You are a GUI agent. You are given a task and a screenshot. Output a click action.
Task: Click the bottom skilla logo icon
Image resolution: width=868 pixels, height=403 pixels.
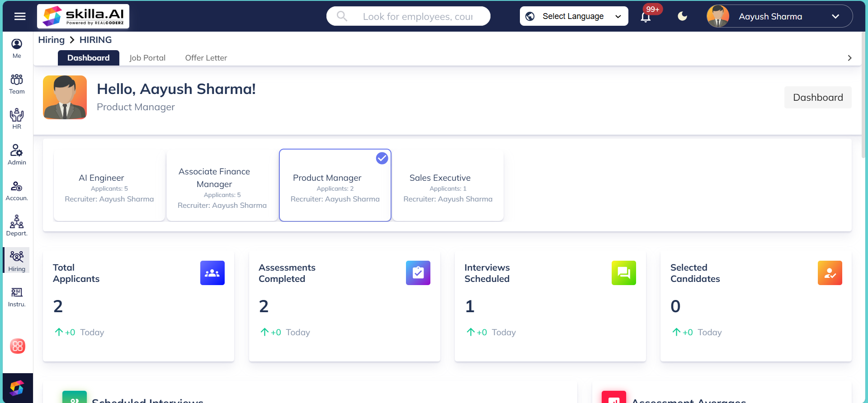[x=17, y=388]
